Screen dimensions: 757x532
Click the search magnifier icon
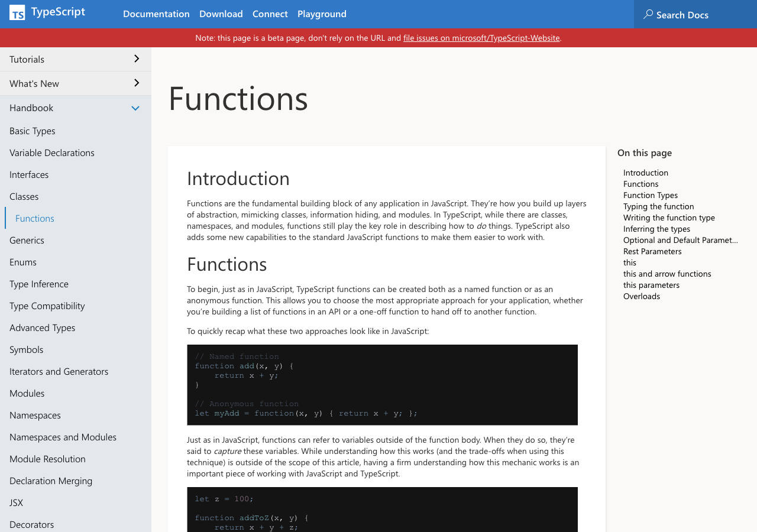648,14
